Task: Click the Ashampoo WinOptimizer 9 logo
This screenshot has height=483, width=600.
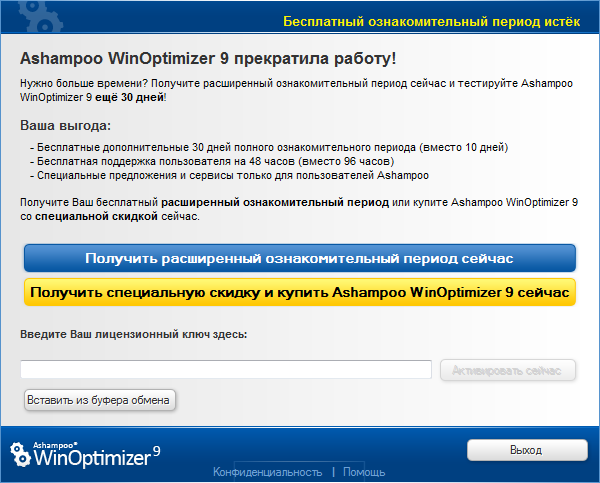Action: (x=85, y=452)
